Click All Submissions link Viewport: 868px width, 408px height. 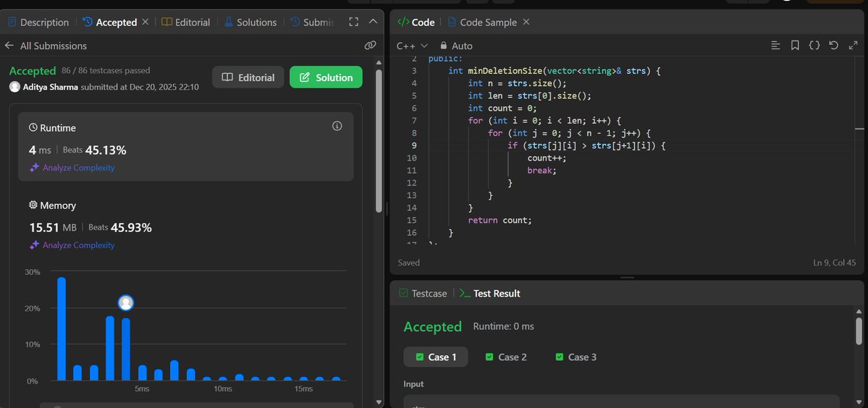point(54,46)
